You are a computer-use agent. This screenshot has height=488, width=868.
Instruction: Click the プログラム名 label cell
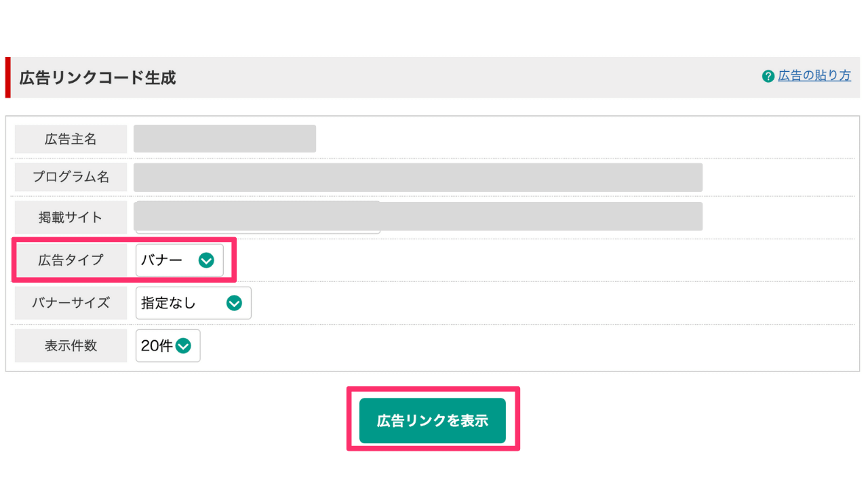pos(71,177)
